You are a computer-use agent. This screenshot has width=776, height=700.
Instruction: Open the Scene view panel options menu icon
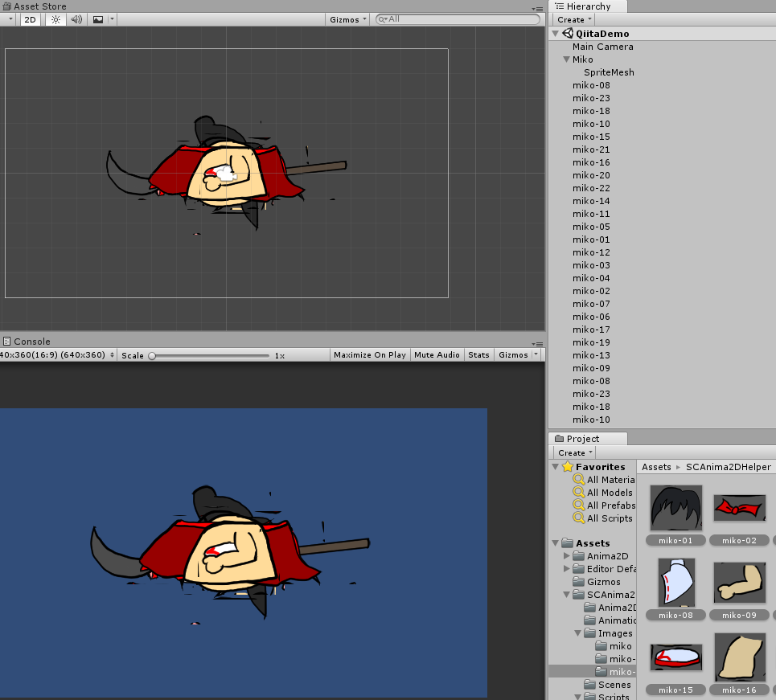pos(537,7)
